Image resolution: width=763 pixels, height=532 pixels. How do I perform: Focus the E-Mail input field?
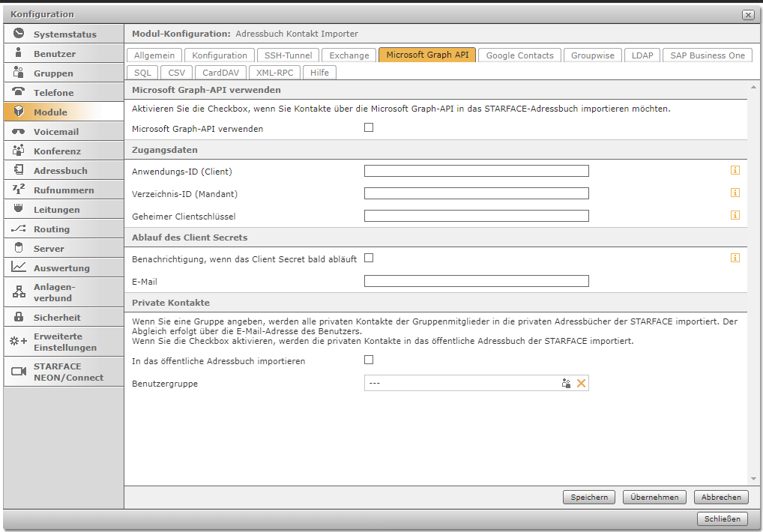(x=477, y=280)
